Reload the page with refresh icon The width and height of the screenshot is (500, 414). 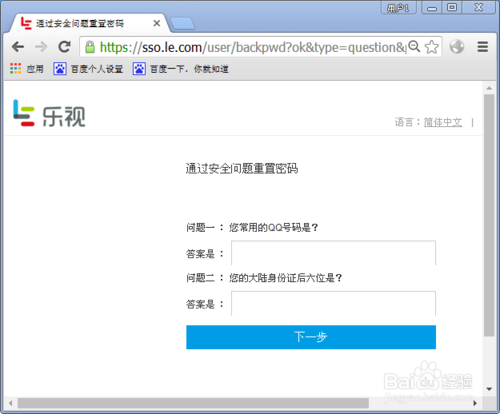64,47
